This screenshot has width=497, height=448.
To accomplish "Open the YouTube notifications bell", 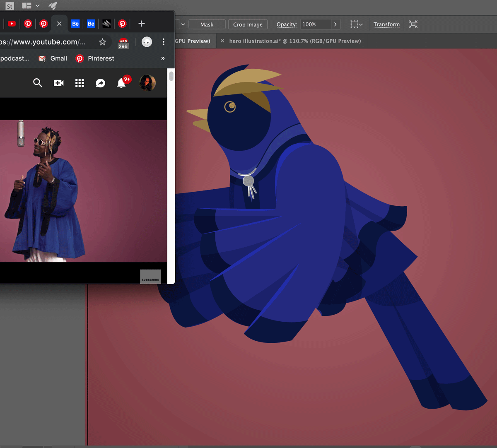I will pyautogui.click(x=121, y=83).
